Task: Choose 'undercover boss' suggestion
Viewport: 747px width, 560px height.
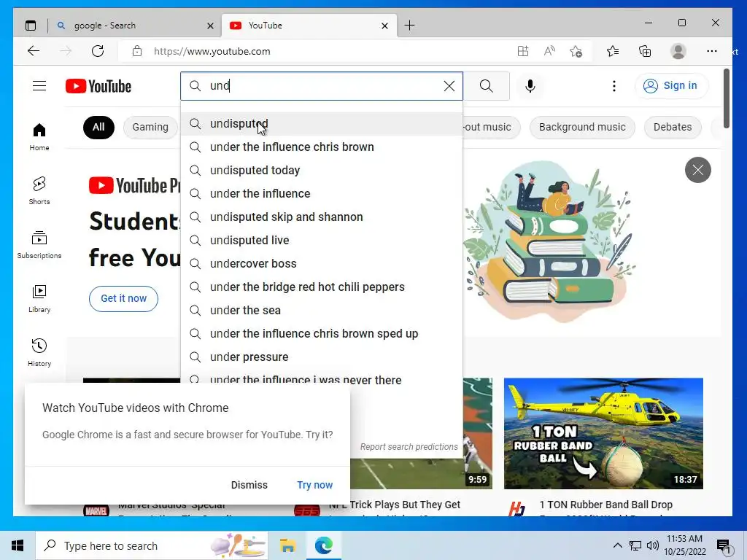Action: (x=322, y=264)
